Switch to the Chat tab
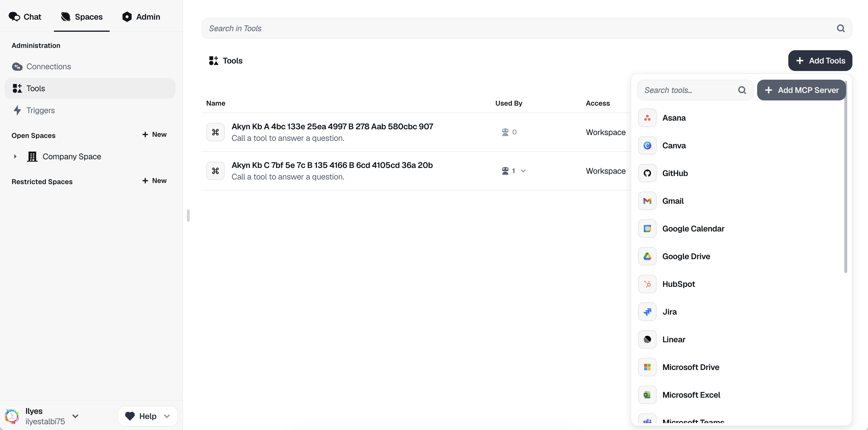This screenshot has width=868, height=430. (25, 16)
